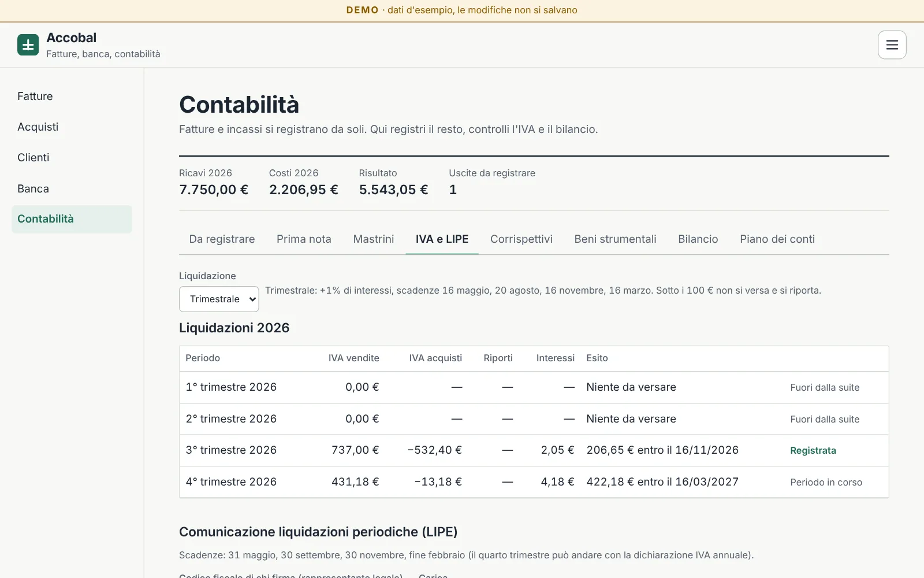Screen dimensions: 924x578
Task: Select Contabilità in the sidebar
Action: (x=72, y=219)
